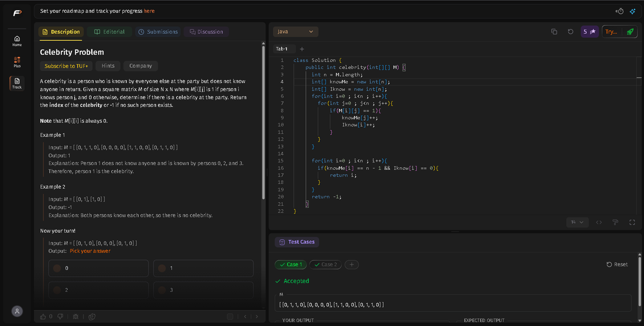This screenshot has height=326, width=644.
Task: Like the problem with the thumbs-up icon
Action: (x=43, y=317)
